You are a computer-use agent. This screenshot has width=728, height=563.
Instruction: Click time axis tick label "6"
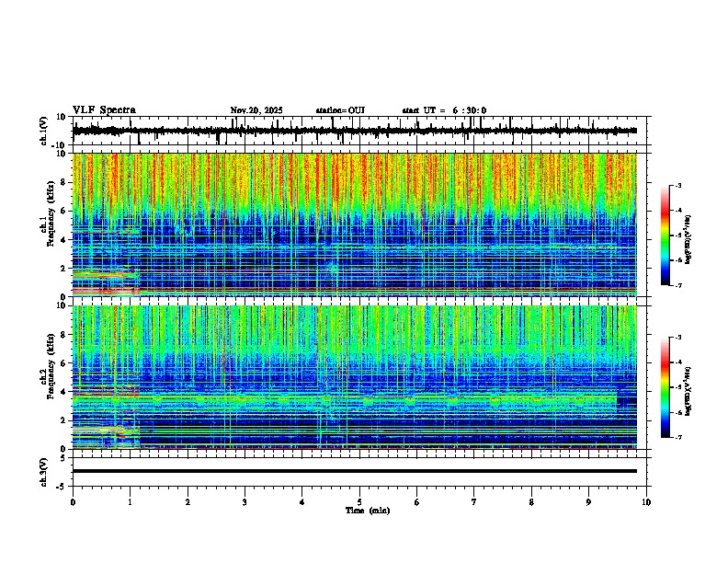coord(416,502)
